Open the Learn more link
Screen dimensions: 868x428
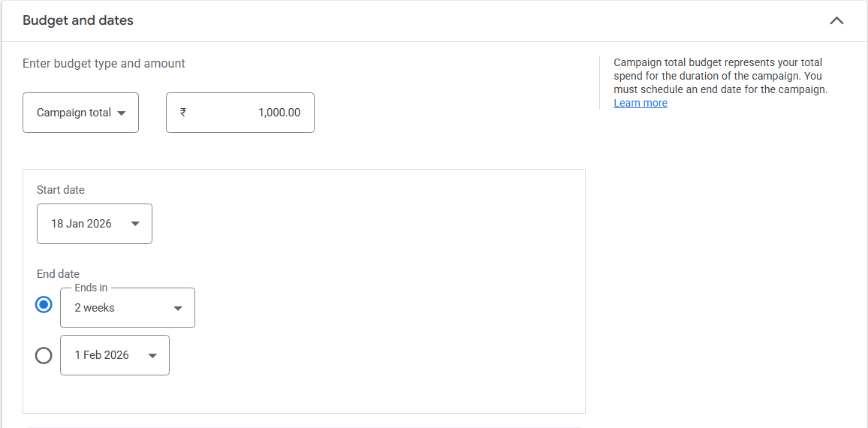640,103
